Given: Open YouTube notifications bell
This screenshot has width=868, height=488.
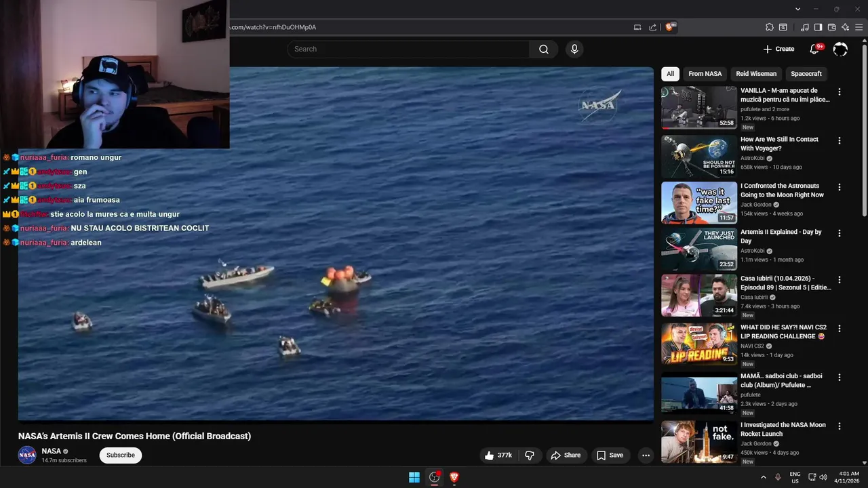Looking at the screenshot, I should 814,49.
